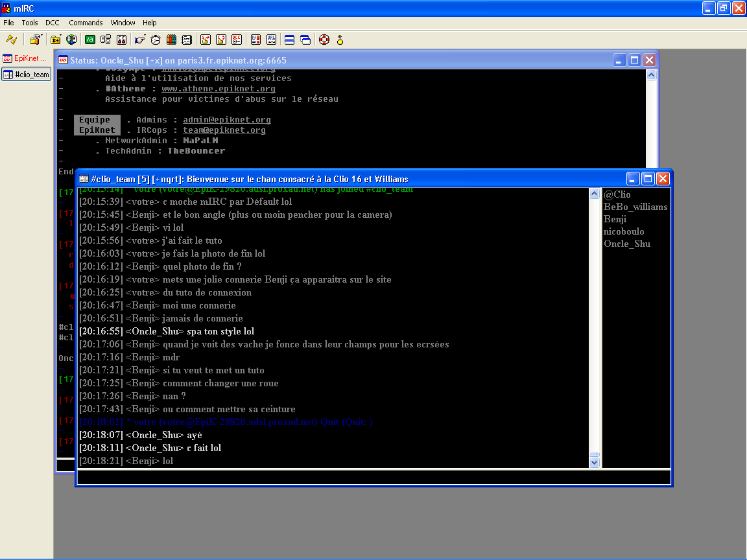Click the DCC Send file icon
This screenshot has height=560, width=747.
click(x=206, y=40)
